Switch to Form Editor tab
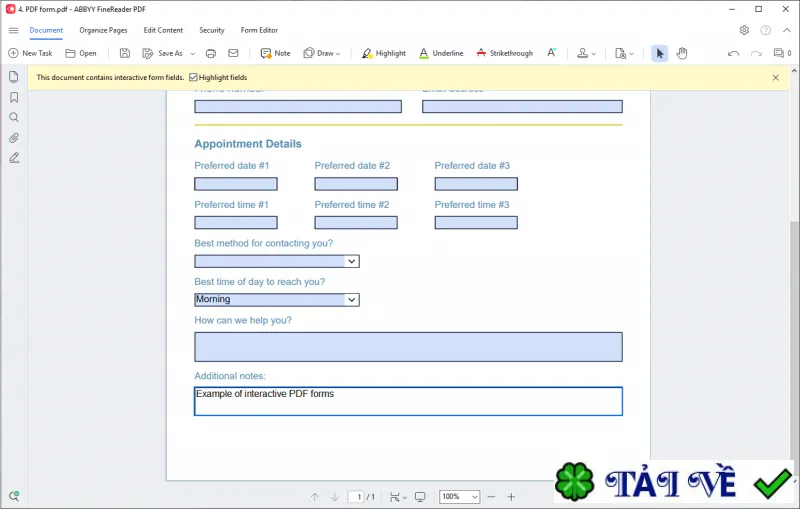Image resolution: width=800 pixels, height=509 pixels. pos(259,30)
